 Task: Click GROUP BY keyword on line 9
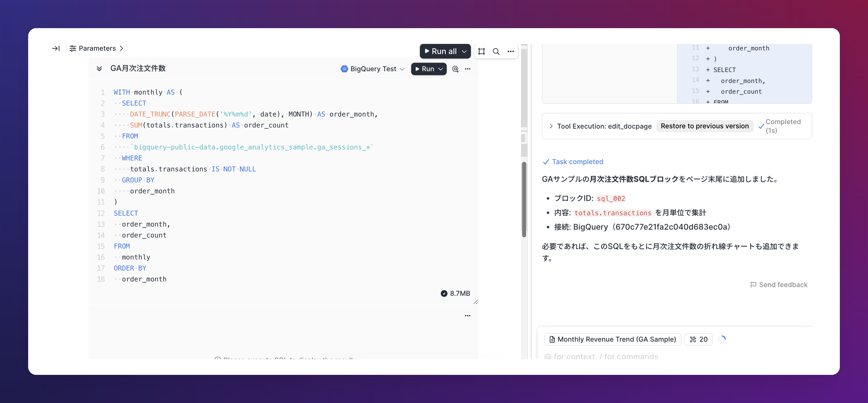click(x=138, y=180)
